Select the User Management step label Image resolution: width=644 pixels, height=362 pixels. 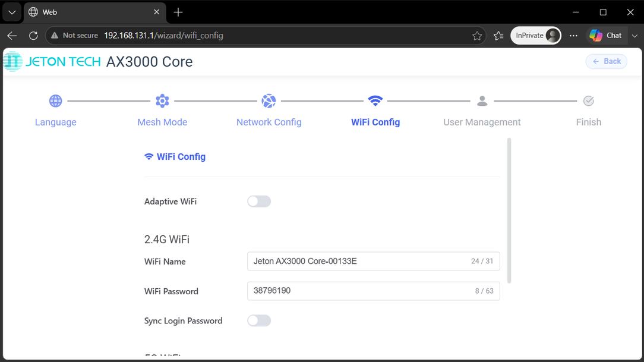482,122
